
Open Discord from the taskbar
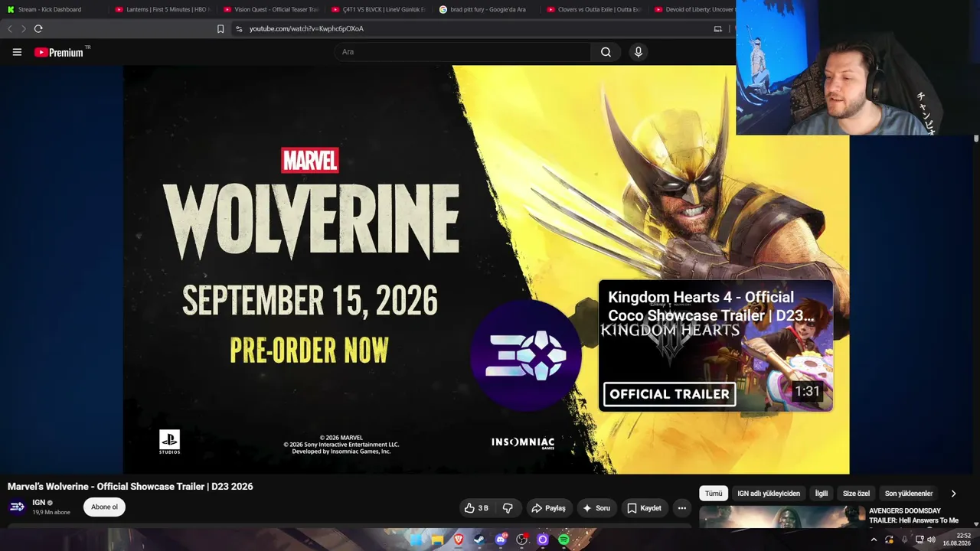click(501, 540)
